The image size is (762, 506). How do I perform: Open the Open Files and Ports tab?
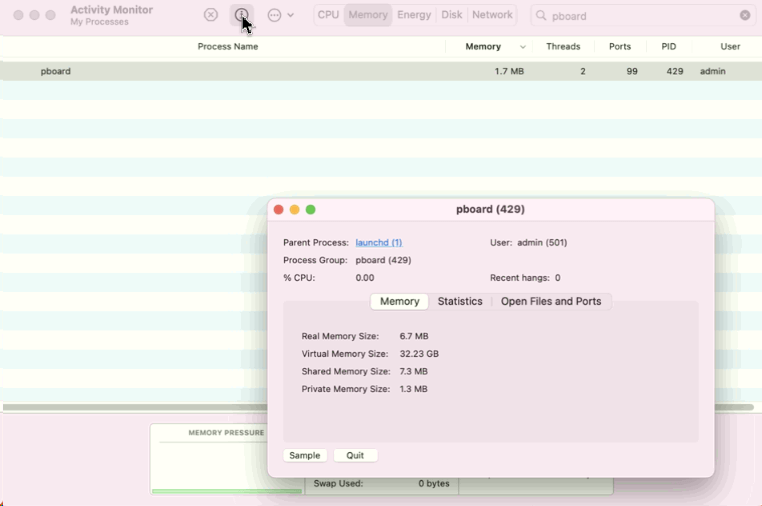[x=551, y=301]
